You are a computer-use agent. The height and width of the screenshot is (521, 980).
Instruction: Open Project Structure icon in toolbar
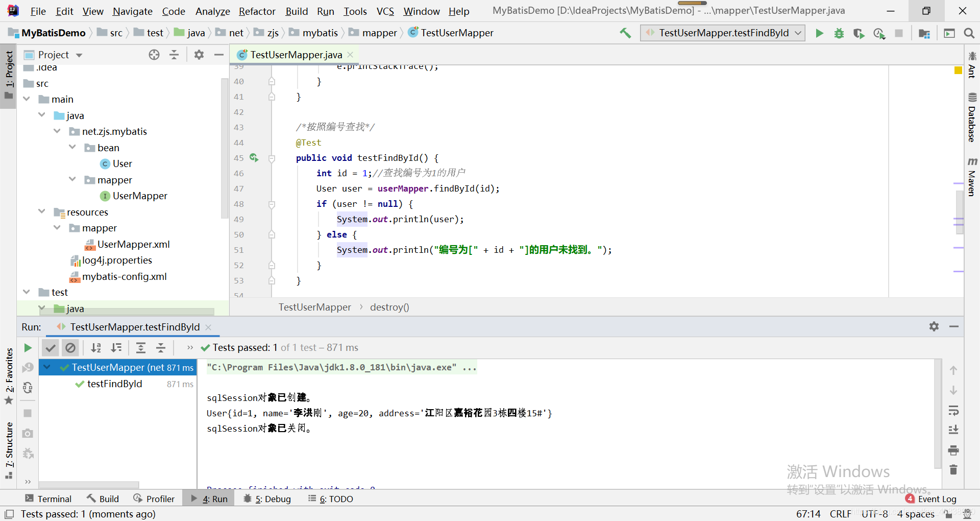[924, 33]
